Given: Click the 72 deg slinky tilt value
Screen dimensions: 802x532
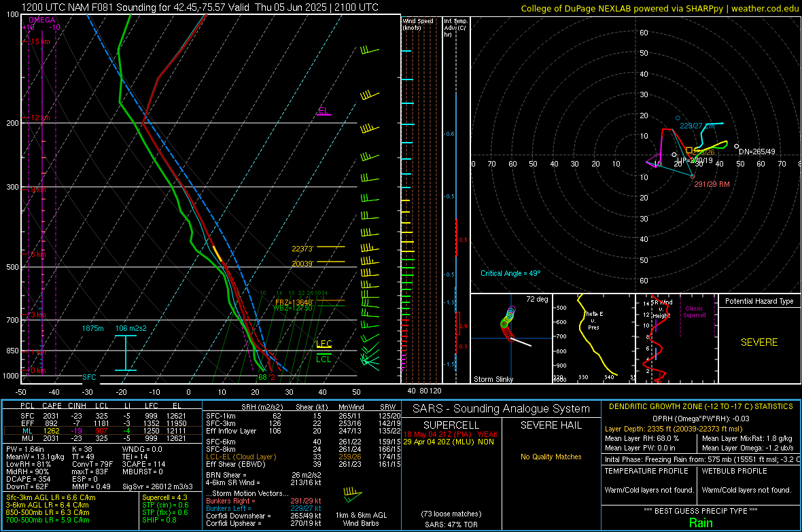Looking at the screenshot, I should pos(537,299).
